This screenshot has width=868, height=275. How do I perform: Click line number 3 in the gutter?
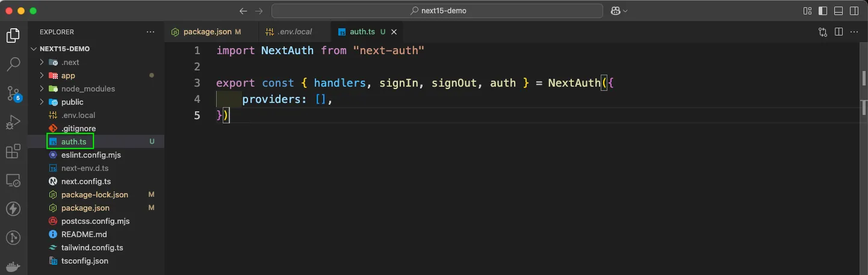tap(197, 83)
